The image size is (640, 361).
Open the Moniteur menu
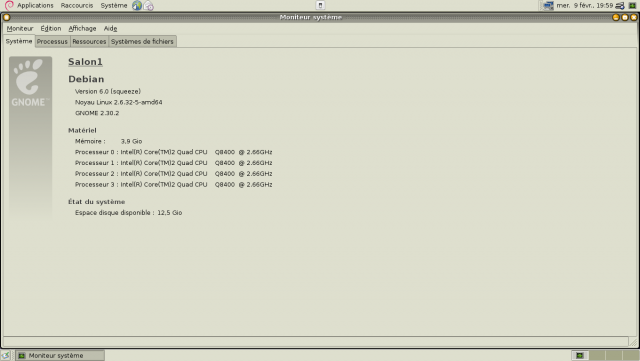[20, 29]
